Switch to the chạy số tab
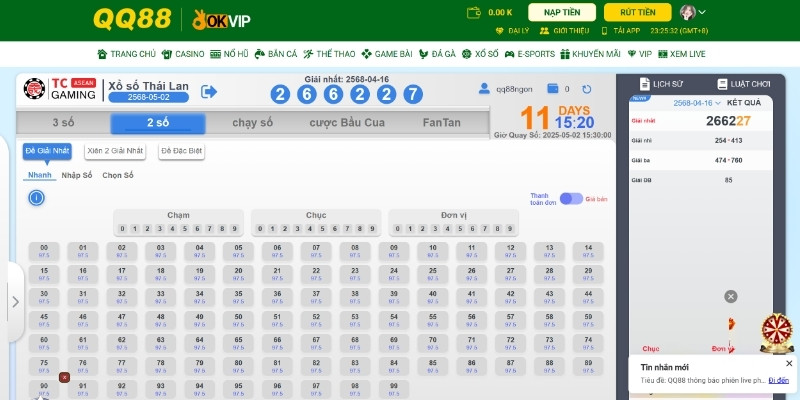 [x=253, y=123]
